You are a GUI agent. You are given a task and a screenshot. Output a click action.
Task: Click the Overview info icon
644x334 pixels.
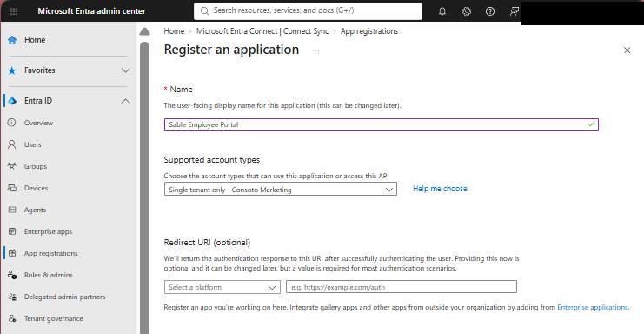(x=12, y=123)
